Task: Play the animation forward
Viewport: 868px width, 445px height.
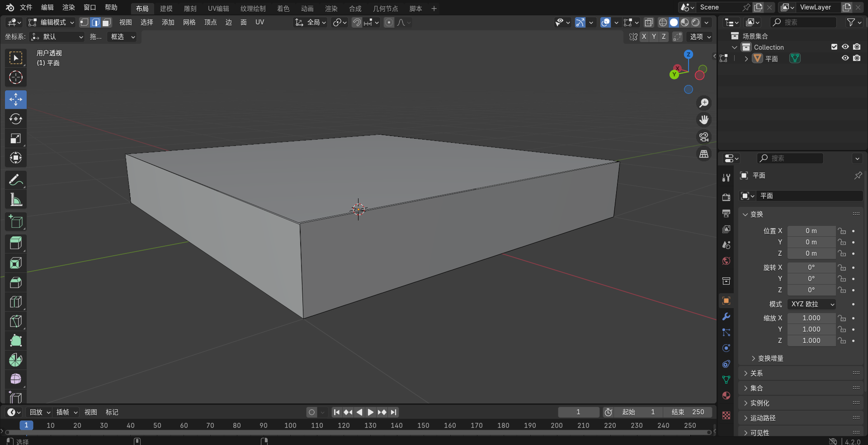Action: pyautogui.click(x=370, y=412)
